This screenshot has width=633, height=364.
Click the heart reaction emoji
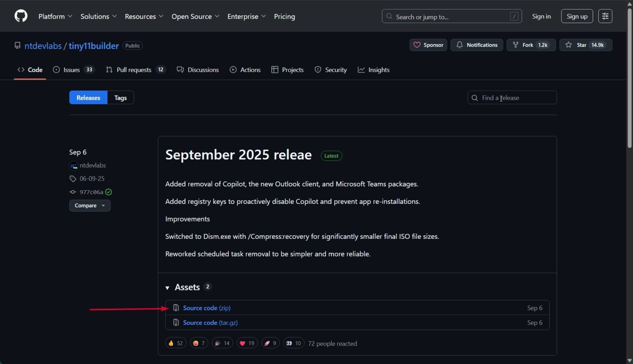click(x=247, y=343)
